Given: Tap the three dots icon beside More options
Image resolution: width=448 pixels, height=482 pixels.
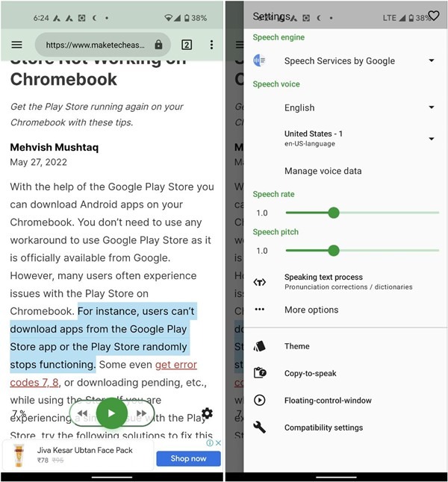Looking at the screenshot, I should [259, 309].
